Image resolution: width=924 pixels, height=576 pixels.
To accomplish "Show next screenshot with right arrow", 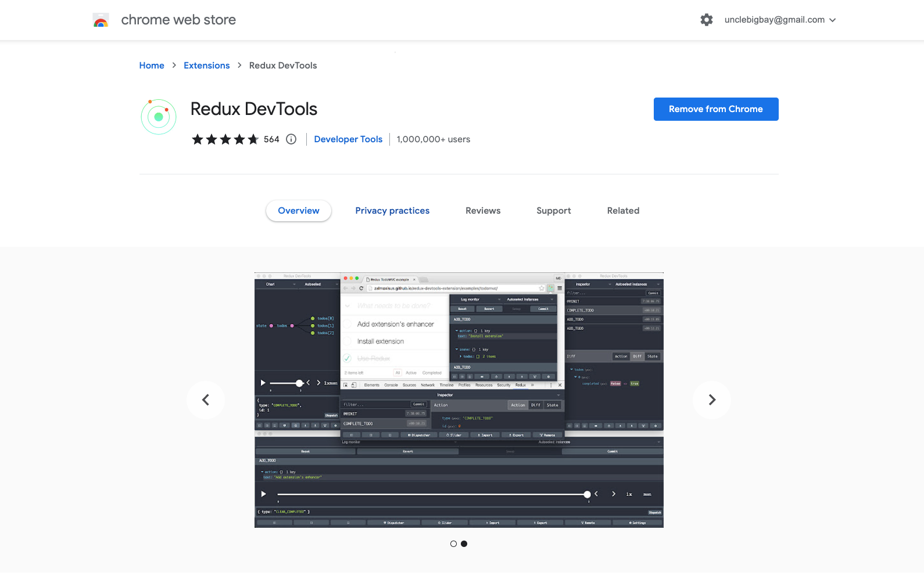I will [712, 399].
